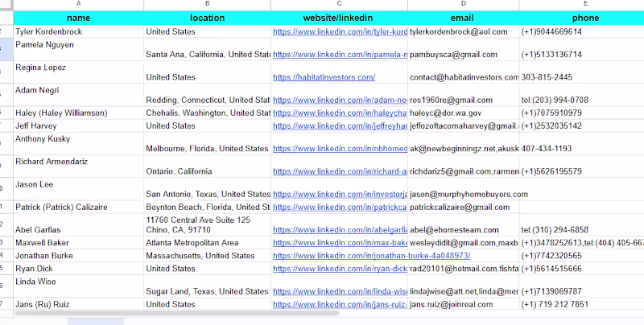Select the cell 'Adam Negri'
The image size is (644, 325).
(x=78, y=95)
